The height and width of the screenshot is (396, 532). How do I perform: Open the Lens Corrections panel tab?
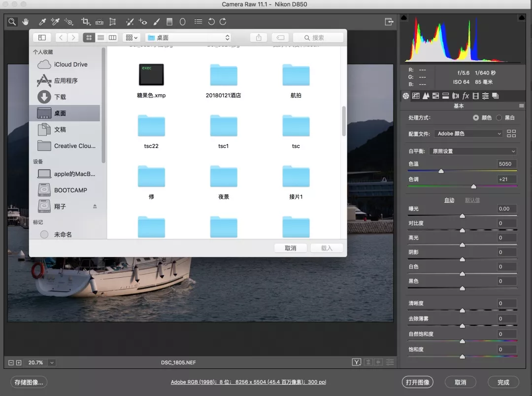click(x=456, y=96)
